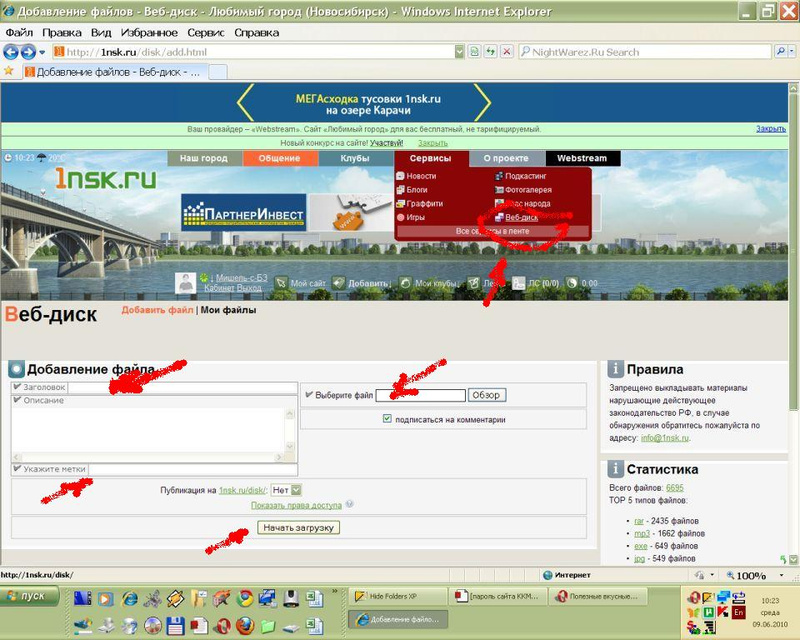This screenshot has height=640, width=800.
Task: Open the Публикация dropdown showing Нет
Action: point(286,490)
